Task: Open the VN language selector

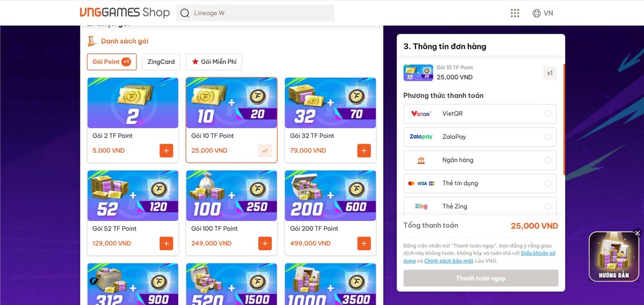Action: pos(543,13)
